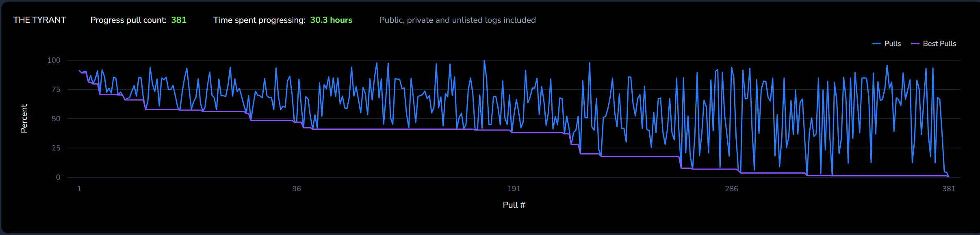Click x-axis tick label 286
This screenshot has width=980, height=235.
[731, 189]
